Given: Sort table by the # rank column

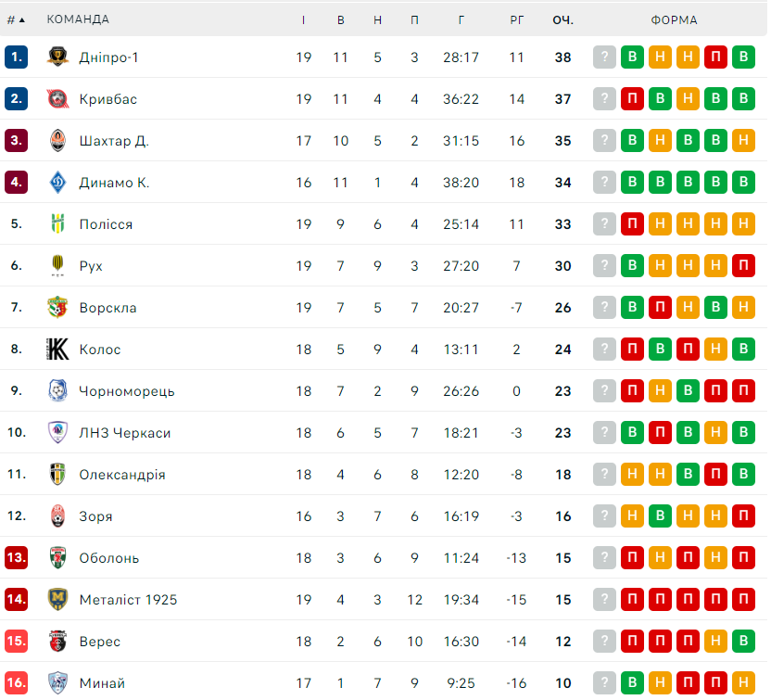Looking at the screenshot, I should (x=16, y=19).
